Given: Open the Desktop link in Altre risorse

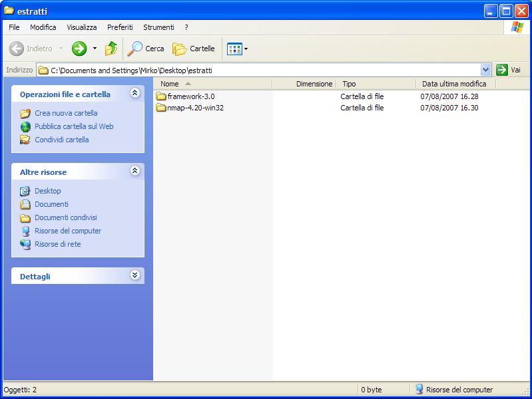Looking at the screenshot, I should click(48, 190).
